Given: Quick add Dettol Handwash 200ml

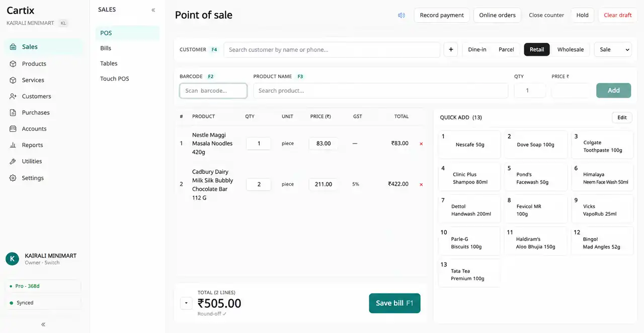Looking at the screenshot, I should [470, 209].
